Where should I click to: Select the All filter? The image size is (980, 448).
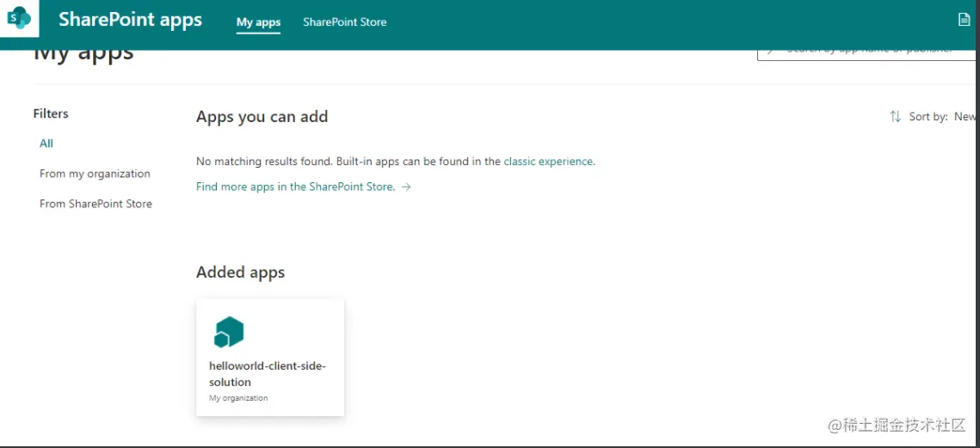click(x=46, y=143)
